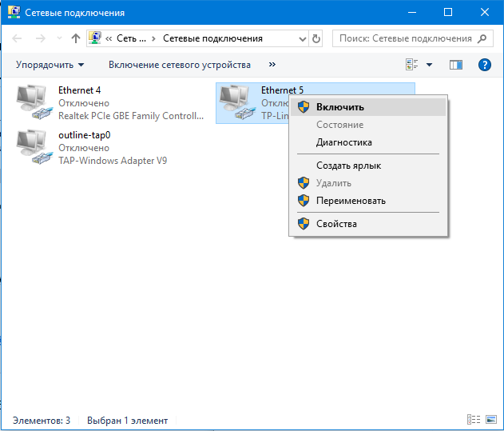Click the Help question mark icon

point(484,65)
